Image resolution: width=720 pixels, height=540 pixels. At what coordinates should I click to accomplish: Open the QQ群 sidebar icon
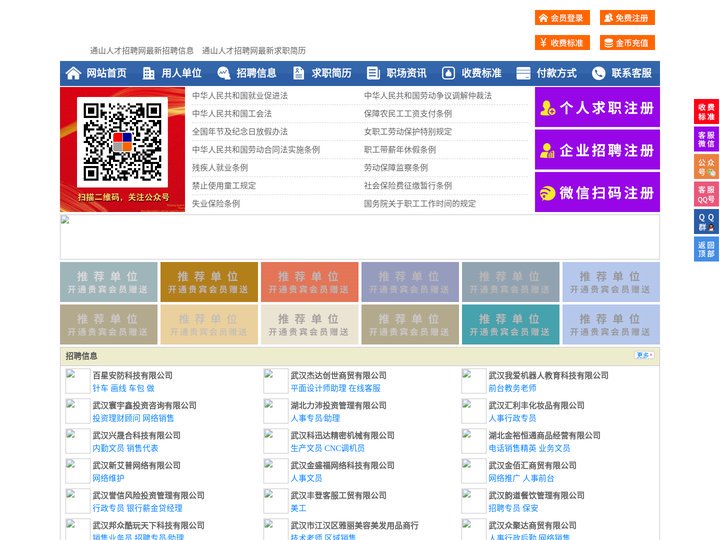pyautogui.click(x=706, y=222)
